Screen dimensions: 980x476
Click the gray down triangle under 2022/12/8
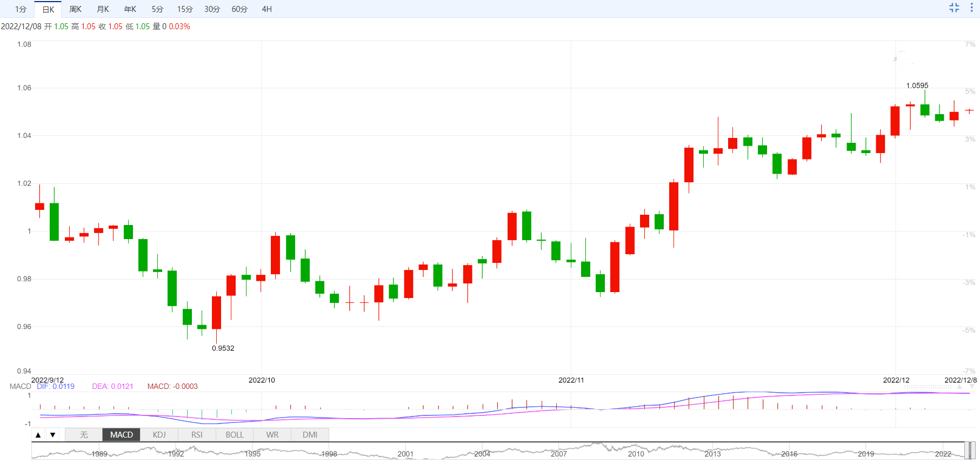click(x=972, y=387)
